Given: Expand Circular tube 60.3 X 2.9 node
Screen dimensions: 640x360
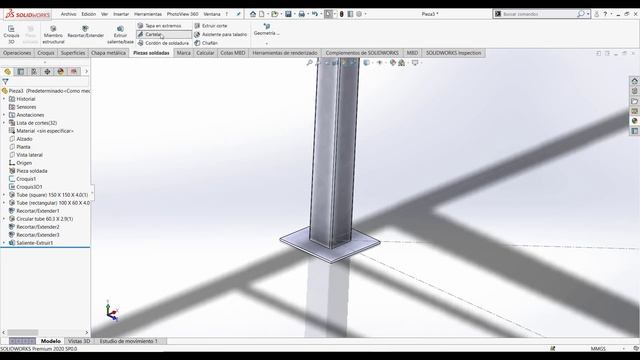Looking at the screenshot, I should click(x=4, y=219).
